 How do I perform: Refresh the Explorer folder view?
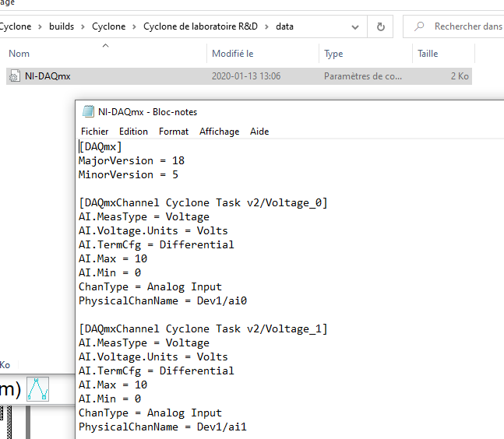[380, 26]
